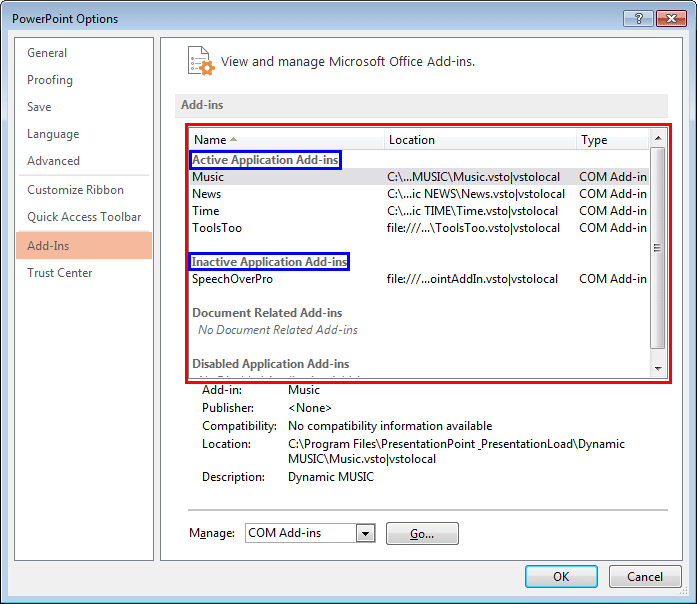Click the Music.vsto location cell
This screenshot has height=604, width=697.
[x=473, y=177]
